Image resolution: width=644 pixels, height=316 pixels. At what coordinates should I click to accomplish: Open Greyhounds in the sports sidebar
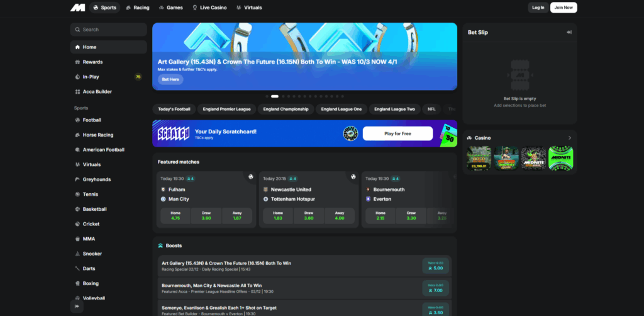(96, 179)
